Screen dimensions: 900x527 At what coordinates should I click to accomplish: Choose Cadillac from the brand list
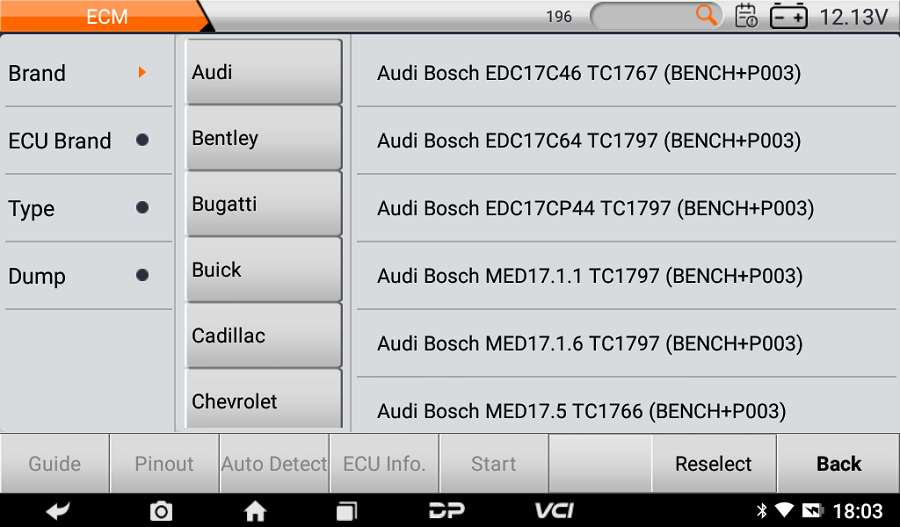(x=264, y=336)
